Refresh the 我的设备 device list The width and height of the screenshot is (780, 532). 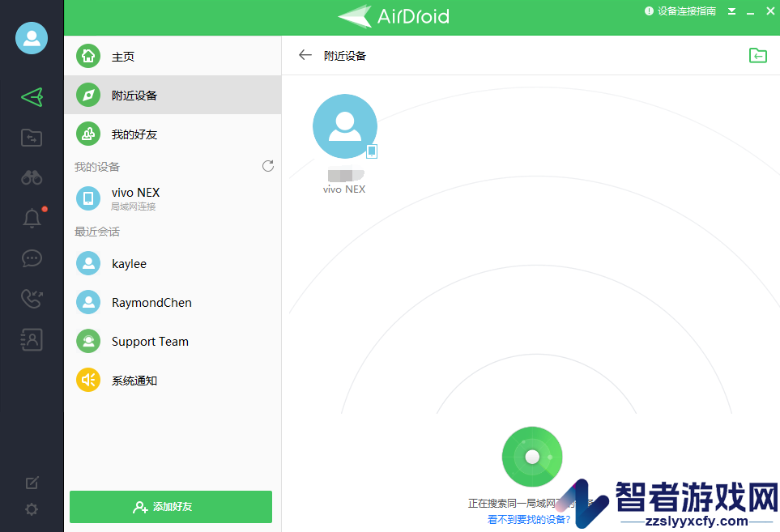click(268, 166)
